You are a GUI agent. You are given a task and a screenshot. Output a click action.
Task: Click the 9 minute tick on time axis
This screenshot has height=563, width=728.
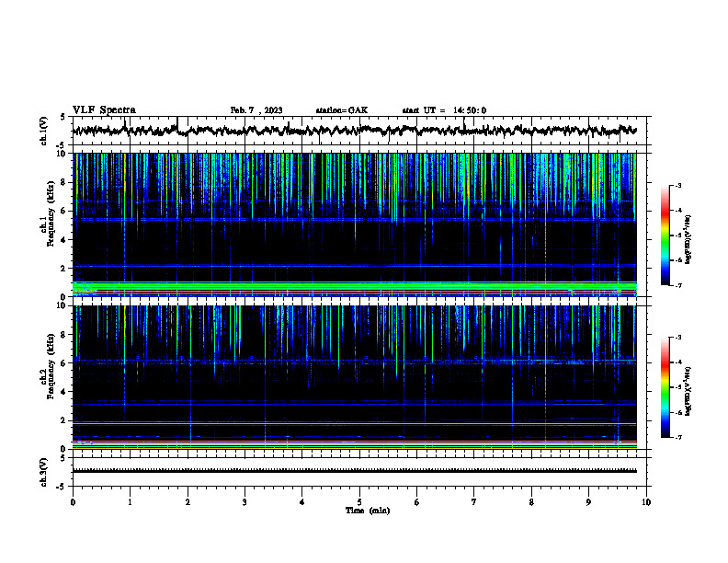588,502
